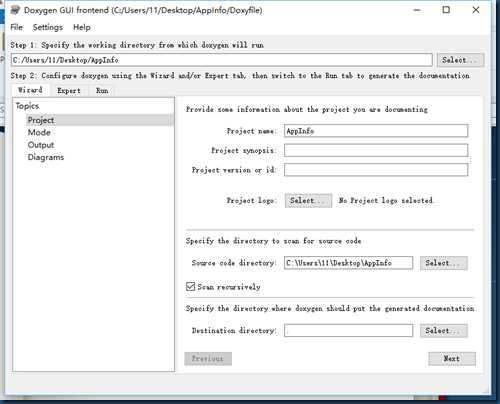Open the Settings menu
The height and width of the screenshot is (404, 500).
click(x=48, y=27)
